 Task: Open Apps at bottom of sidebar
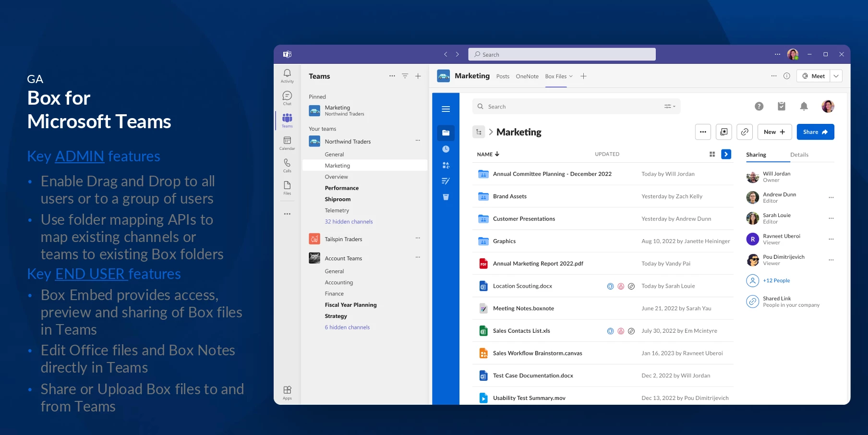click(287, 392)
